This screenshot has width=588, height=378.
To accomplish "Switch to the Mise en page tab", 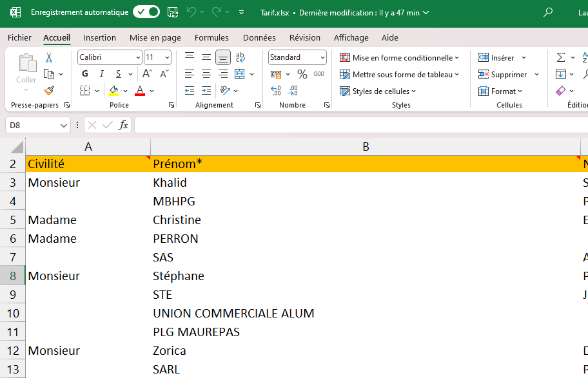I will pyautogui.click(x=155, y=37).
